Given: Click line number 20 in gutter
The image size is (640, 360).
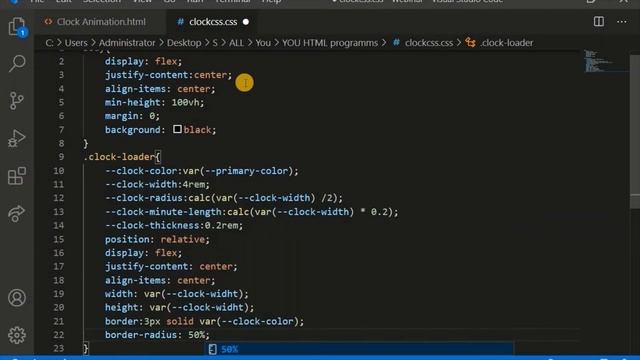Looking at the screenshot, I should click(x=59, y=307).
